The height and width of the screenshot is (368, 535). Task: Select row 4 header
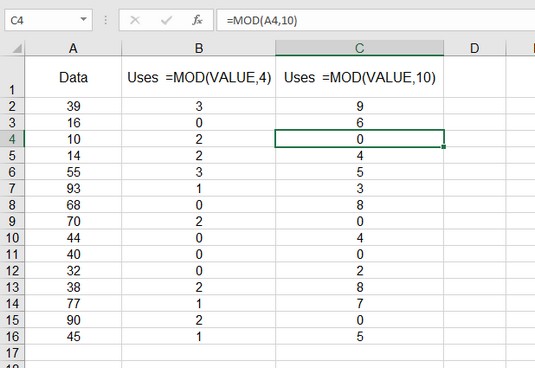point(12,139)
